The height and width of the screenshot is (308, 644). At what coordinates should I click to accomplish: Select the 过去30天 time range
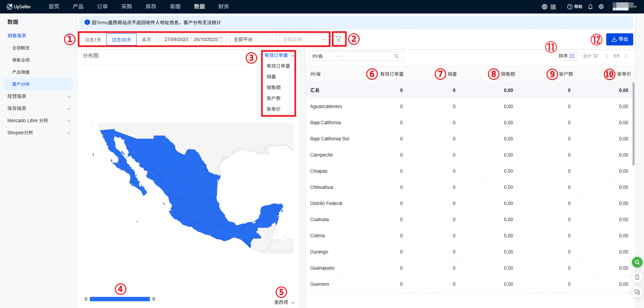pyautogui.click(x=121, y=40)
